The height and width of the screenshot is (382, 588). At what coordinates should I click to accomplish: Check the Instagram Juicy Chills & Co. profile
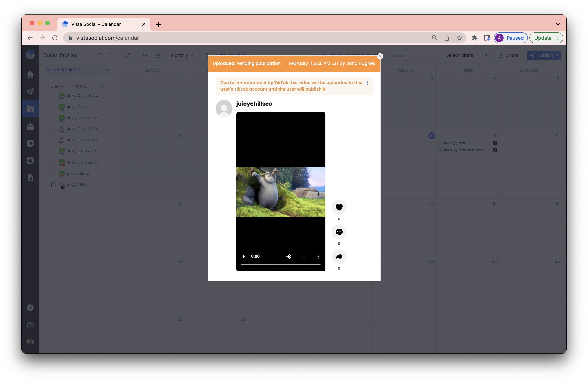[x=53, y=140]
